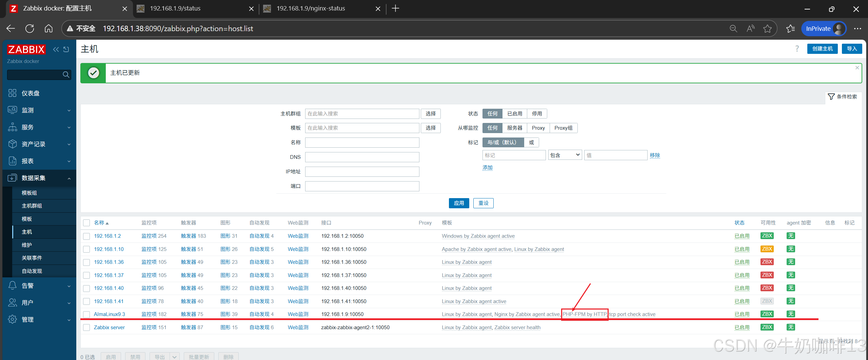Click the sidebar hide/pop-out icon
The width and height of the screenshot is (868, 360).
(x=66, y=49)
